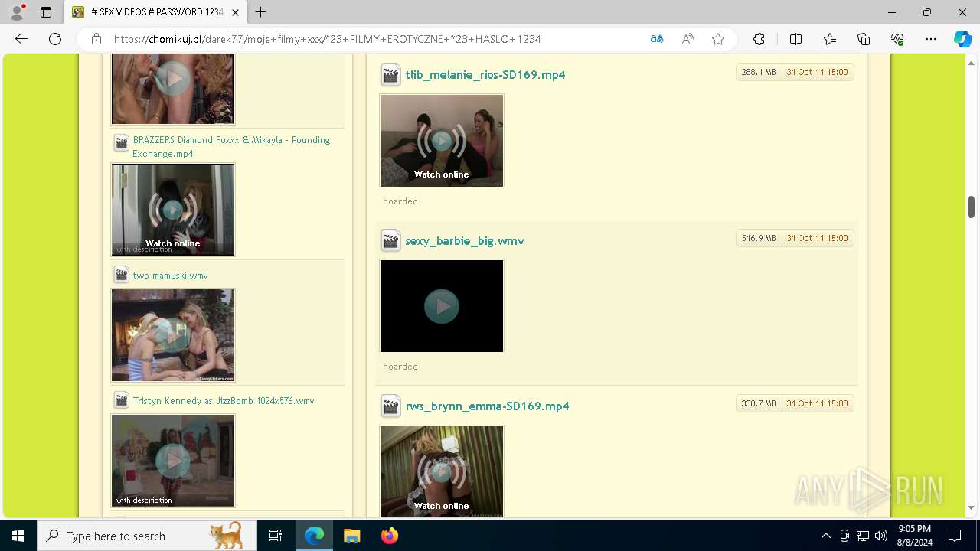Open Tristyn Kennedy 1024x576.wmv sidebar link
The image size is (980, 551).
(x=224, y=401)
